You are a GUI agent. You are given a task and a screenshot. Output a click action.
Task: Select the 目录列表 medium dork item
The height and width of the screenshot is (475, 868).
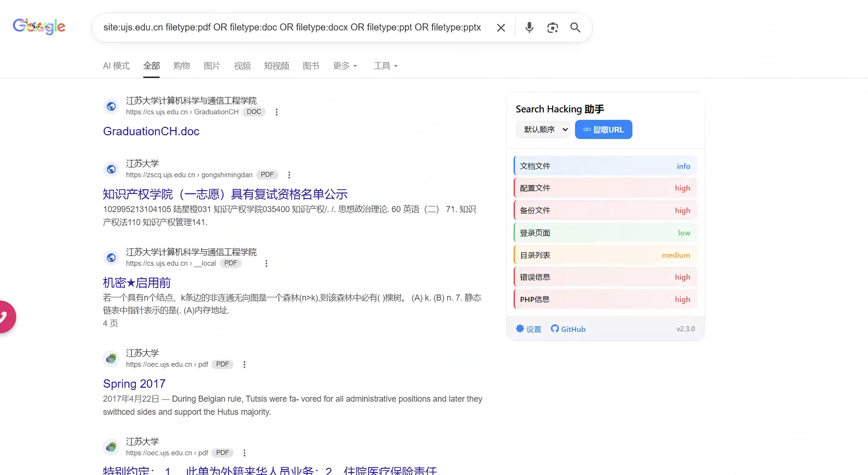(605, 255)
